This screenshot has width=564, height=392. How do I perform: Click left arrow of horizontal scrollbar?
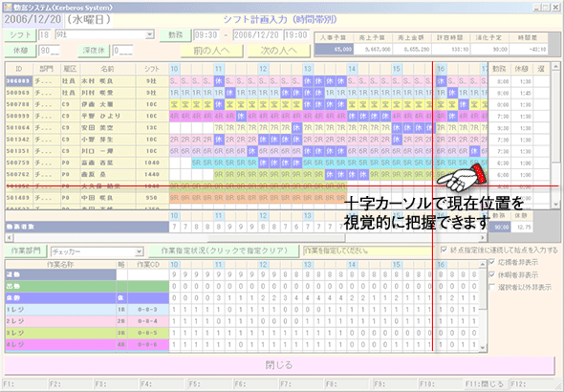coord(10,238)
